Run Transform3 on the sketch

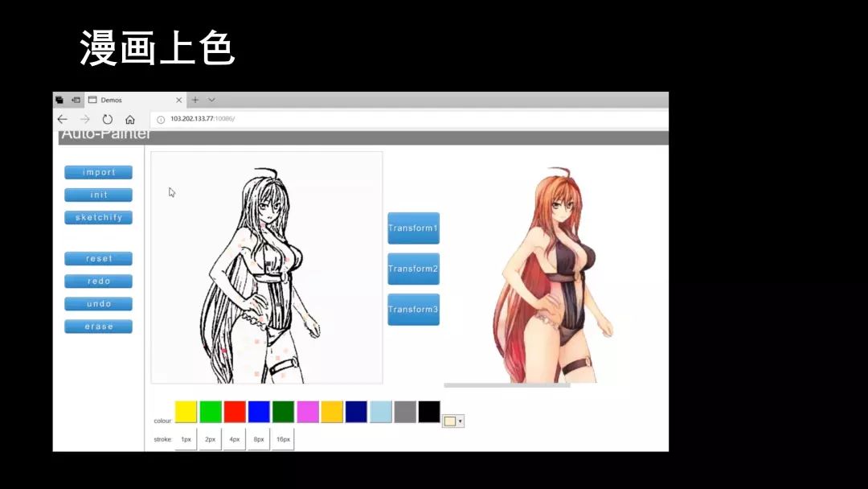[x=414, y=310]
